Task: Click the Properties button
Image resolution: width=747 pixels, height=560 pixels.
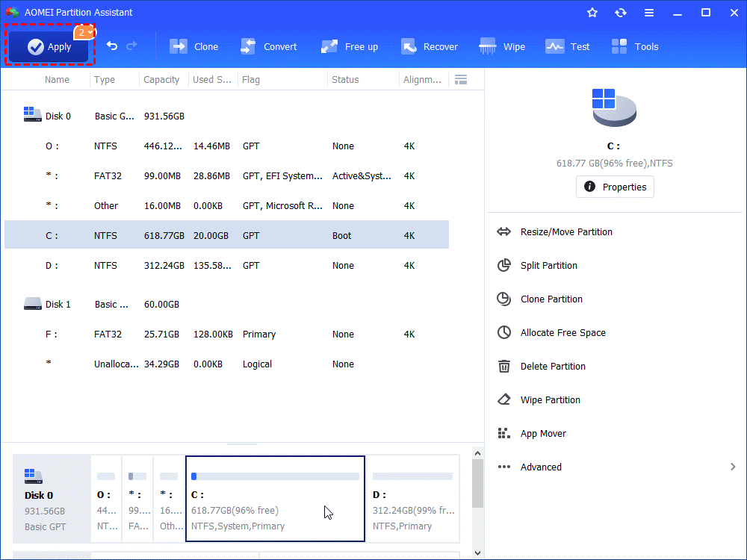Action: click(x=615, y=187)
